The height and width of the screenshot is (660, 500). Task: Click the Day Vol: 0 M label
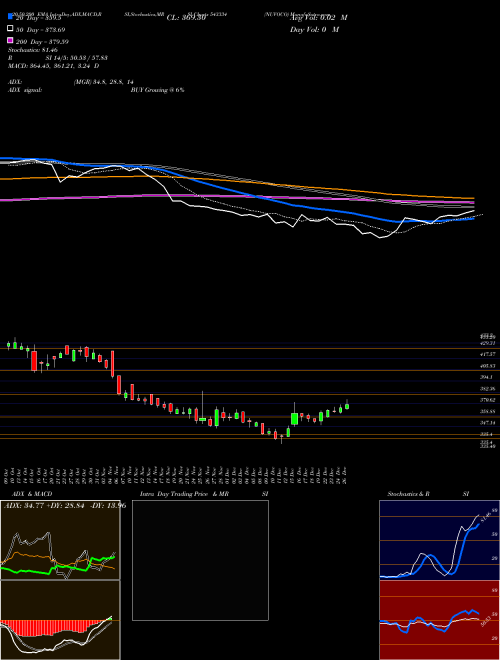tap(314, 29)
